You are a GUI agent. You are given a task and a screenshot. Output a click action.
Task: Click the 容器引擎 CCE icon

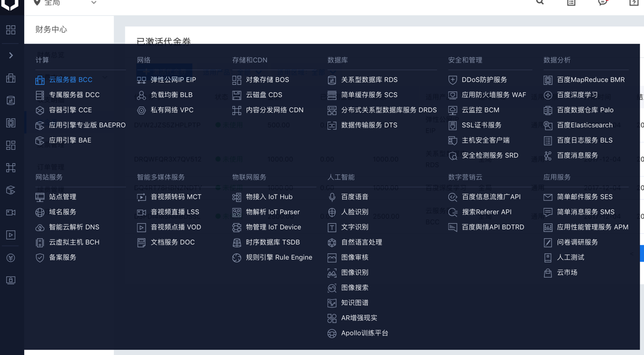pyautogui.click(x=40, y=110)
